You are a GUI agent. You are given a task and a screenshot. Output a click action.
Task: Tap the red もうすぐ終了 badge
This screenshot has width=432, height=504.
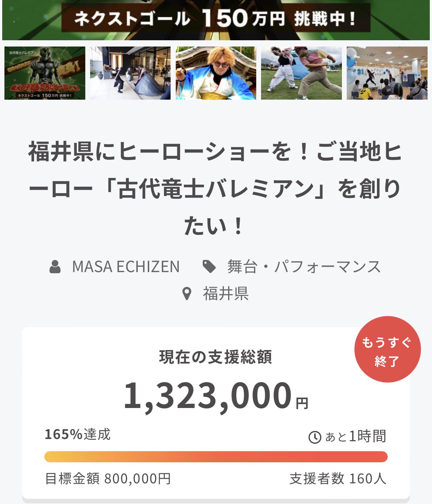pyautogui.click(x=387, y=349)
